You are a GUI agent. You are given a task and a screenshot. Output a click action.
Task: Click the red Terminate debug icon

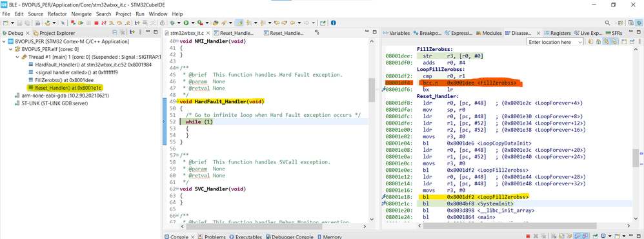click(x=96, y=23)
